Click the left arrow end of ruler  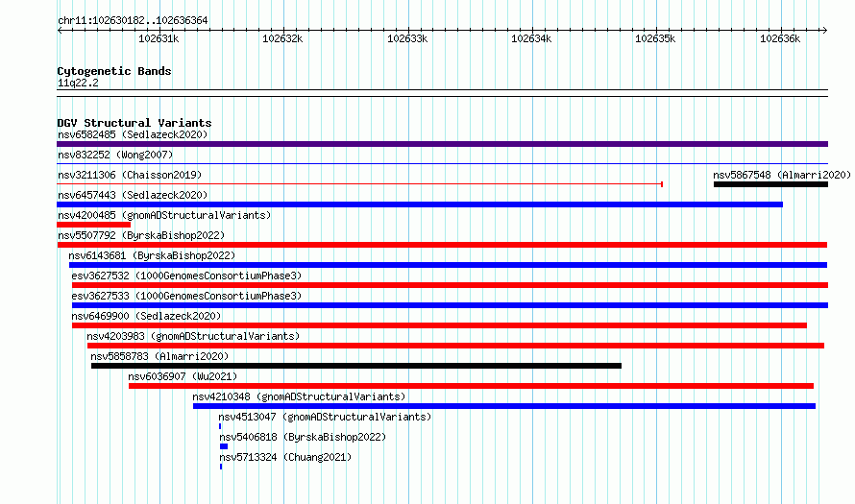(60, 31)
